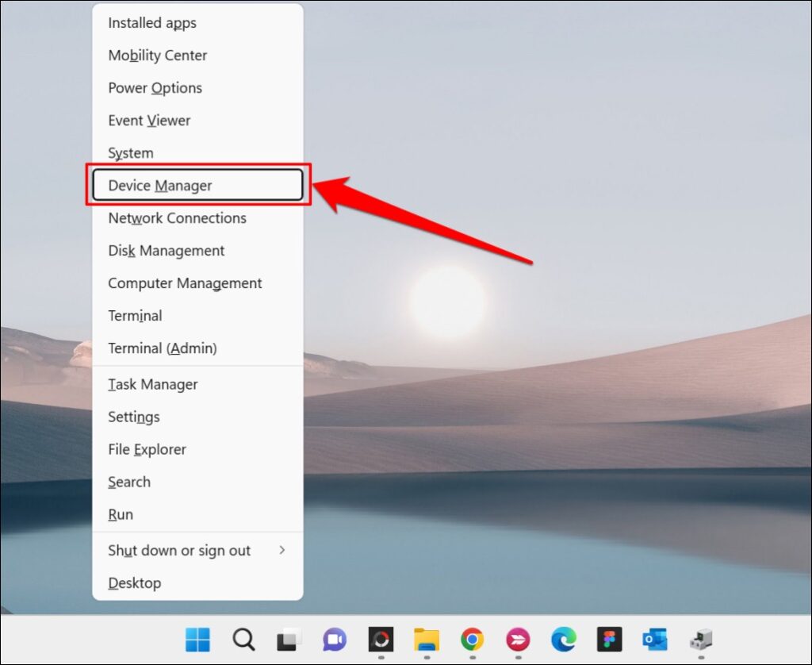The image size is (812, 665).
Task: Choose Desktop at the menu bottom
Action: [x=197, y=583]
